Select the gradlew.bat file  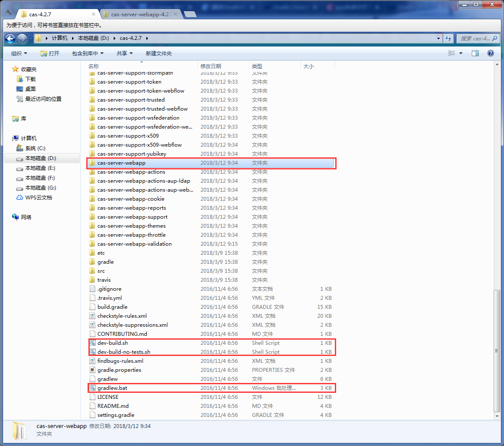(x=112, y=388)
